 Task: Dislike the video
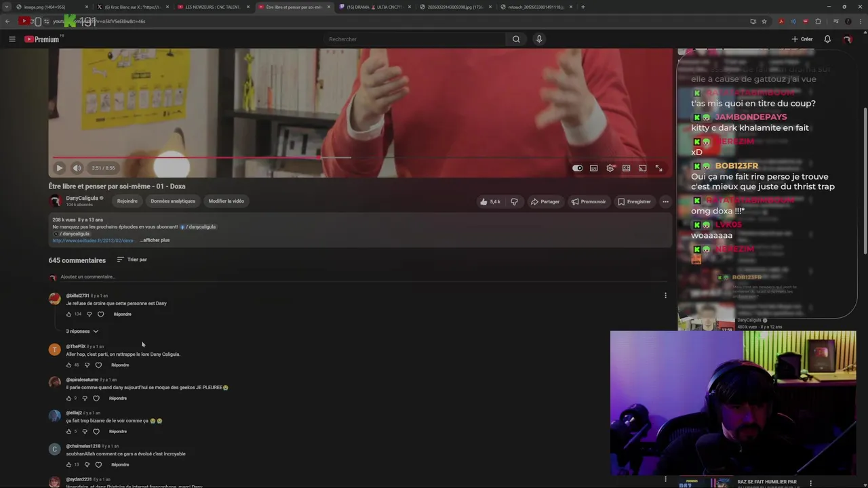pos(514,202)
